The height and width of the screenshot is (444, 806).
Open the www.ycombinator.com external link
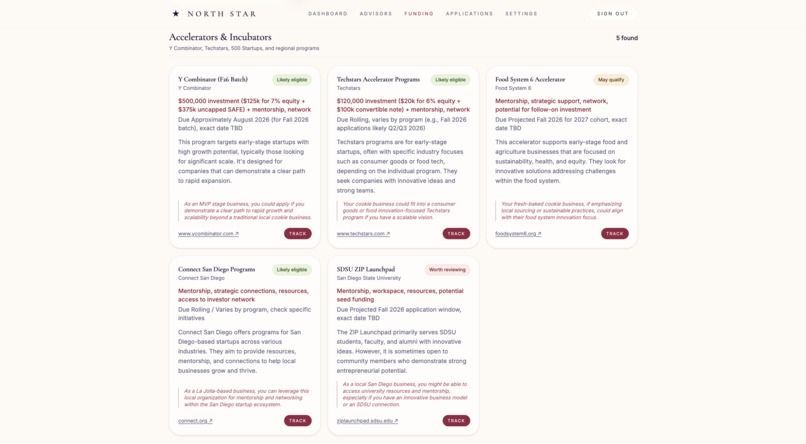pos(208,234)
